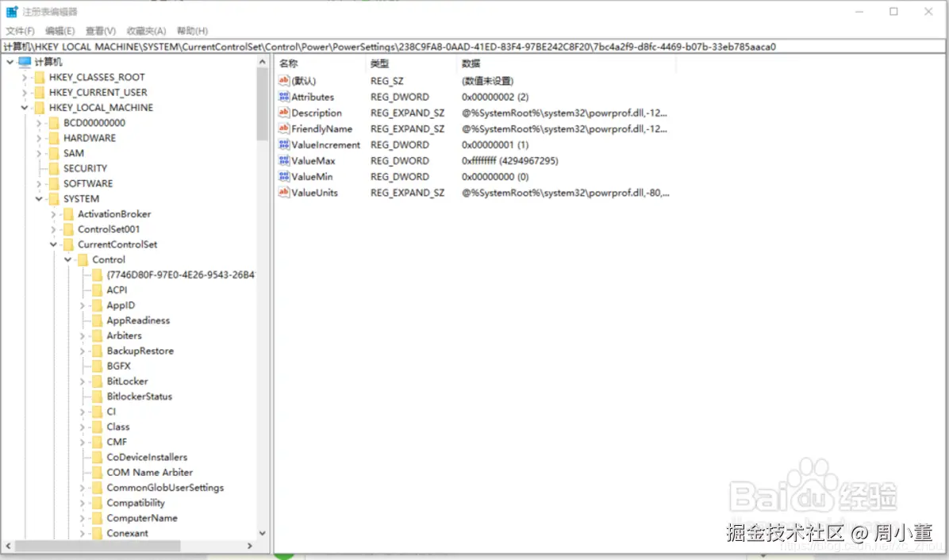Click the HKEY_CURRENT_USER folder icon

tap(40, 92)
